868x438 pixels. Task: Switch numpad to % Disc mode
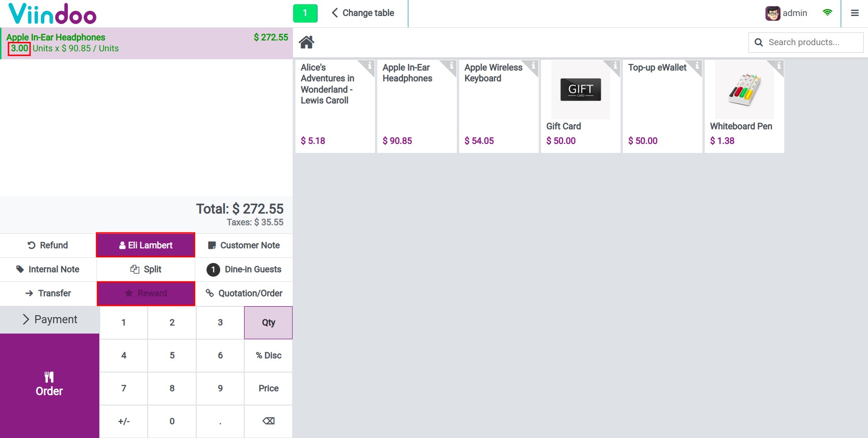point(268,356)
